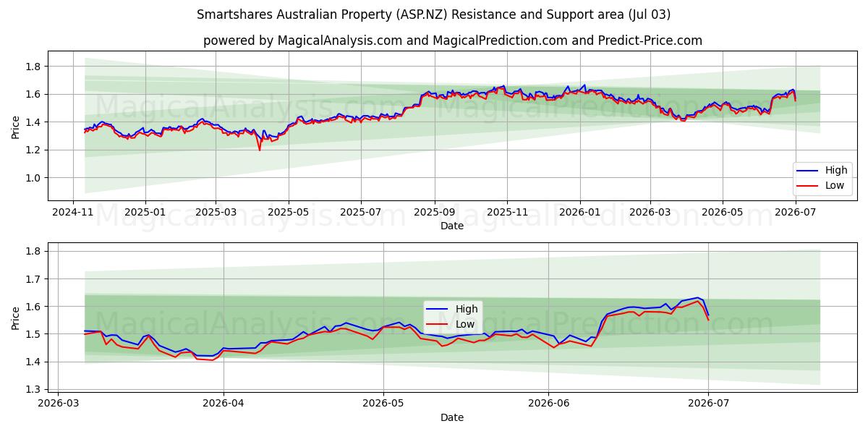Click the upper chart x-axis label '2025-05'

pyautogui.click(x=289, y=212)
